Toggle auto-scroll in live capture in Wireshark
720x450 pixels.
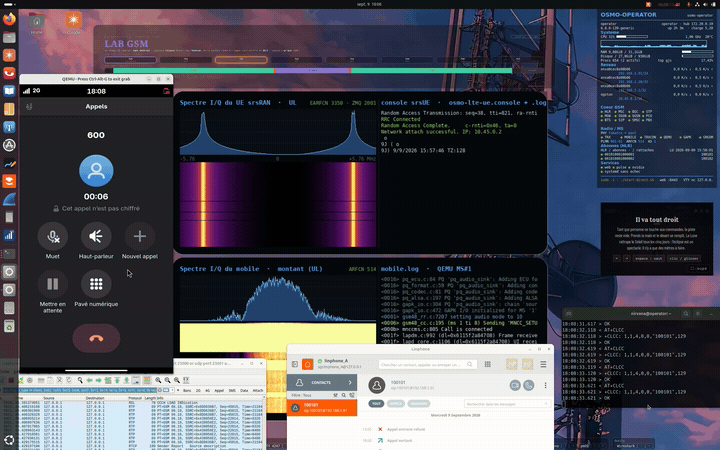click(x=136, y=380)
